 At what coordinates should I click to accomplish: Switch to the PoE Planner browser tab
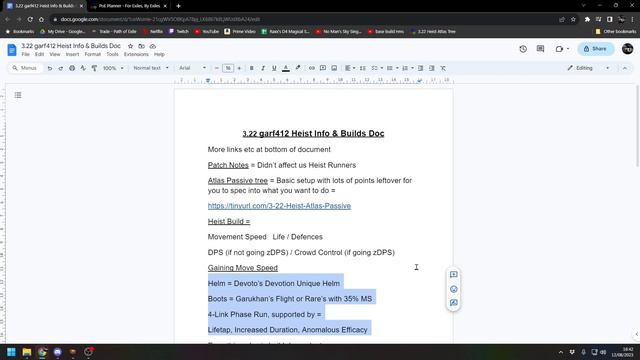pos(129,6)
